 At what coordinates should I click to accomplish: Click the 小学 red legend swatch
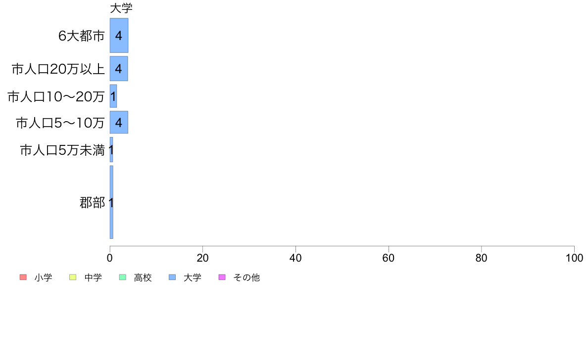coord(23,277)
